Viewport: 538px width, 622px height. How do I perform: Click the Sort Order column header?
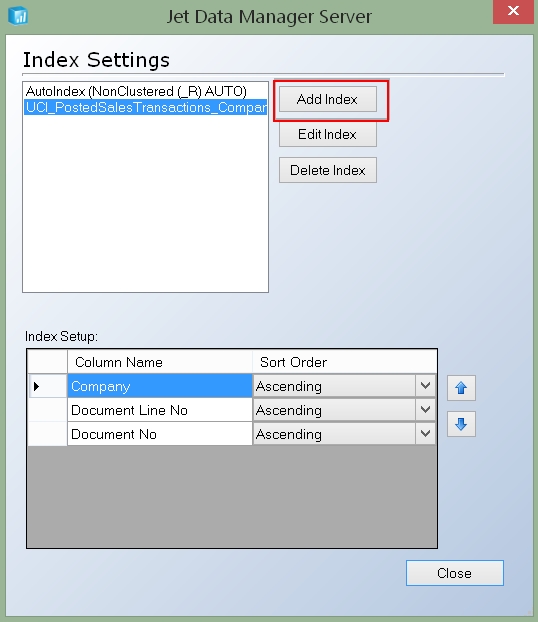[x=344, y=362]
